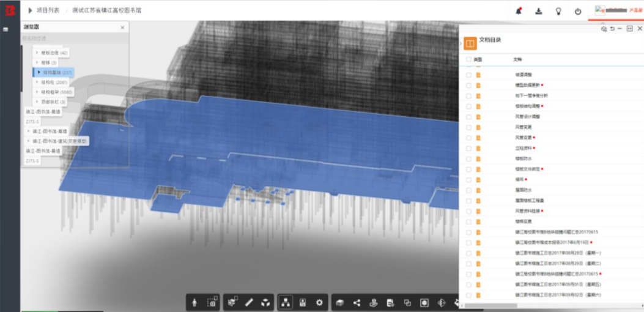
Task: Tick checkbox for 屋面防水
Action: tap(468, 190)
